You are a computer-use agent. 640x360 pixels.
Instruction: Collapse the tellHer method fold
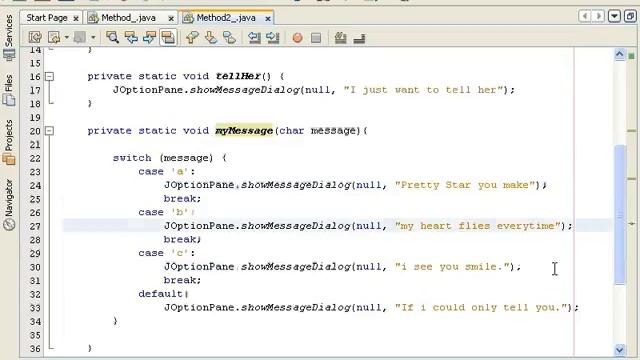click(49, 76)
